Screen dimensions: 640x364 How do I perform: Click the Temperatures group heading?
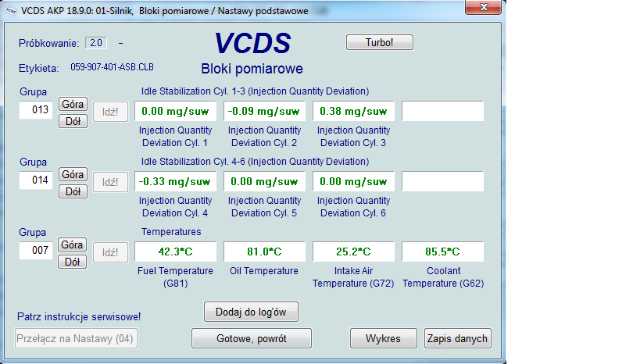pos(171,232)
